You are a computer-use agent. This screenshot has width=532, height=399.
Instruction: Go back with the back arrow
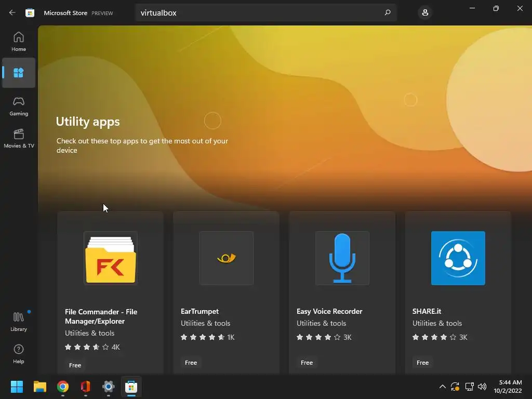pyautogui.click(x=12, y=12)
